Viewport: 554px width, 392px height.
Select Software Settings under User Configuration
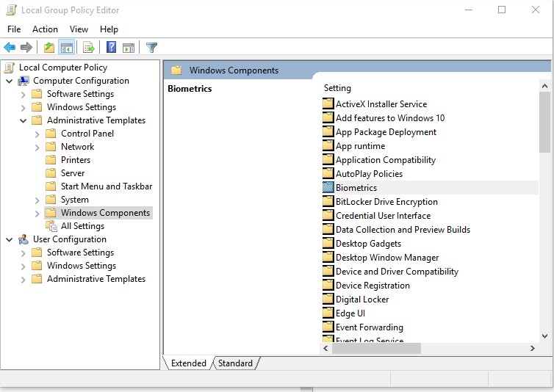click(81, 253)
